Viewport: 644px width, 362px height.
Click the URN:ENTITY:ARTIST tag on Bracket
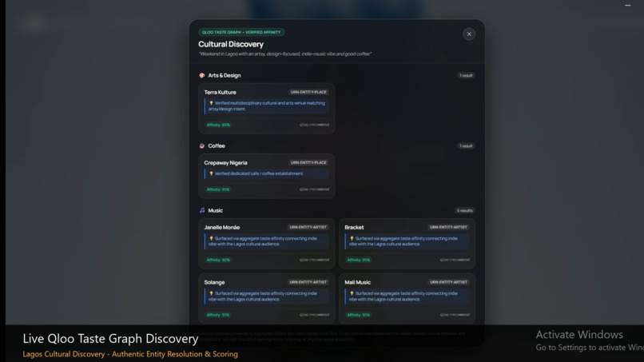pyautogui.click(x=448, y=227)
